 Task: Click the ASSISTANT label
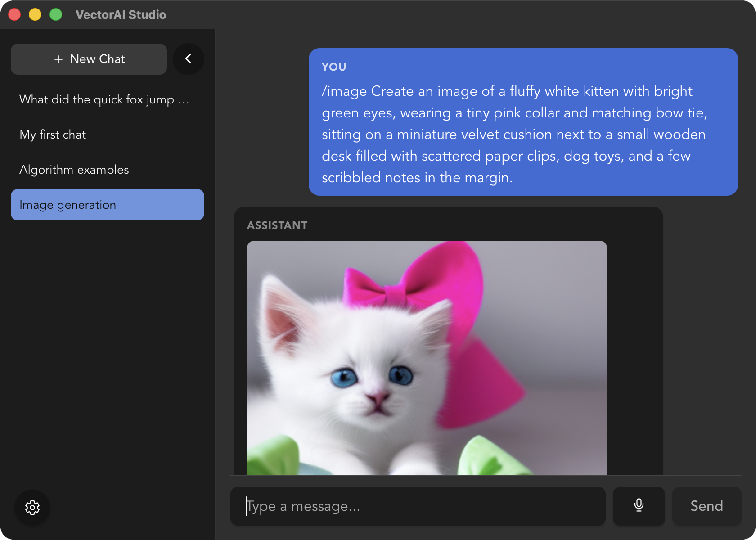[x=277, y=225]
